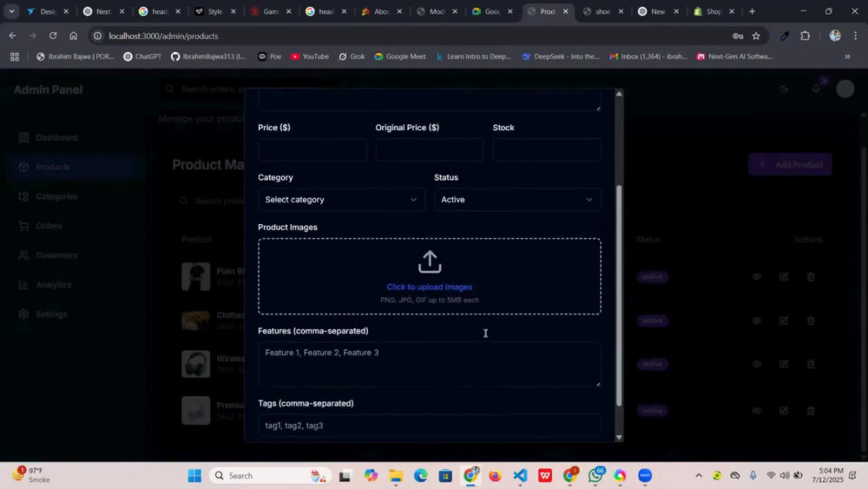Open Settings in the admin sidebar
The image size is (868, 489).
pyautogui.click(x=72, y=314)
